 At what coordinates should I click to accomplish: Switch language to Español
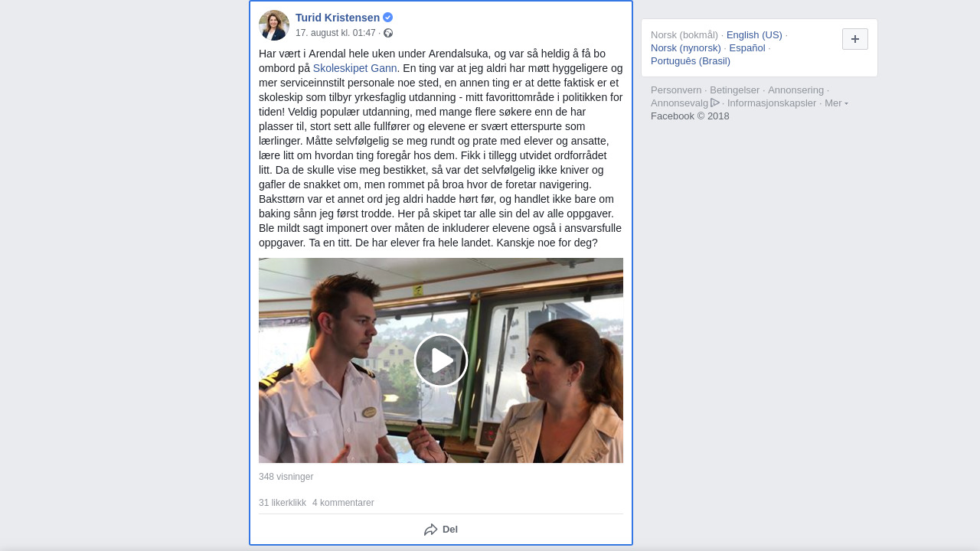coord(747,48)
